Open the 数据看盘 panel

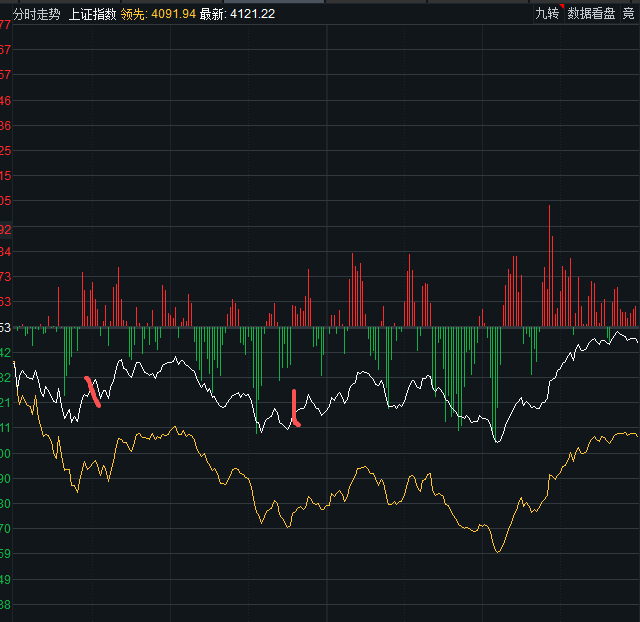tap(591, 13)
